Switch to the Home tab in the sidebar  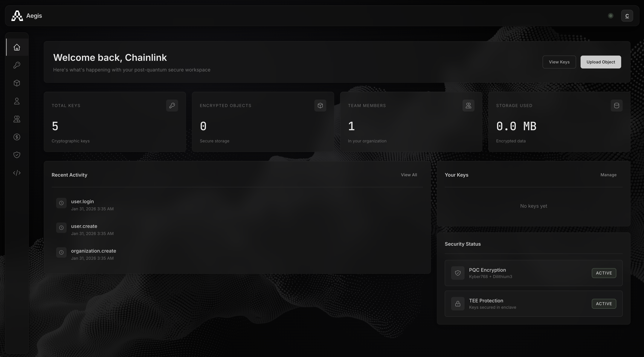click(16, 47)
